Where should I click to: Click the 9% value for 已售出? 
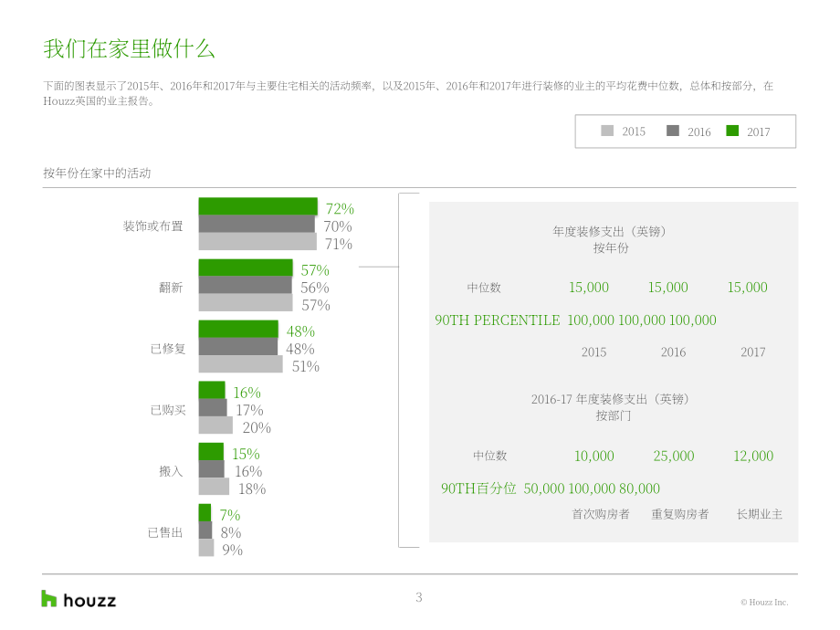(x=233, y=550)
